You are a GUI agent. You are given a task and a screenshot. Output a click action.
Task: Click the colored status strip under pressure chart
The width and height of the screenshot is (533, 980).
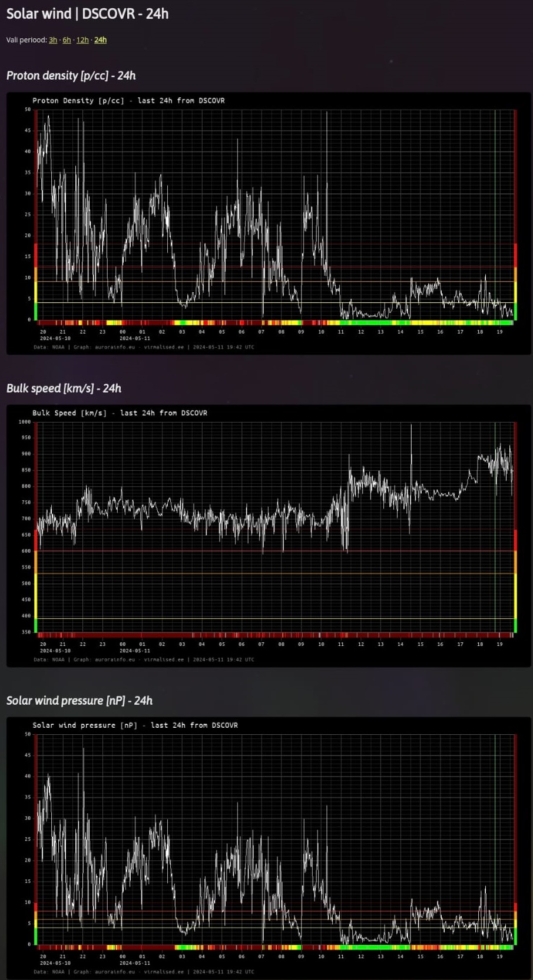pos(276,948)
